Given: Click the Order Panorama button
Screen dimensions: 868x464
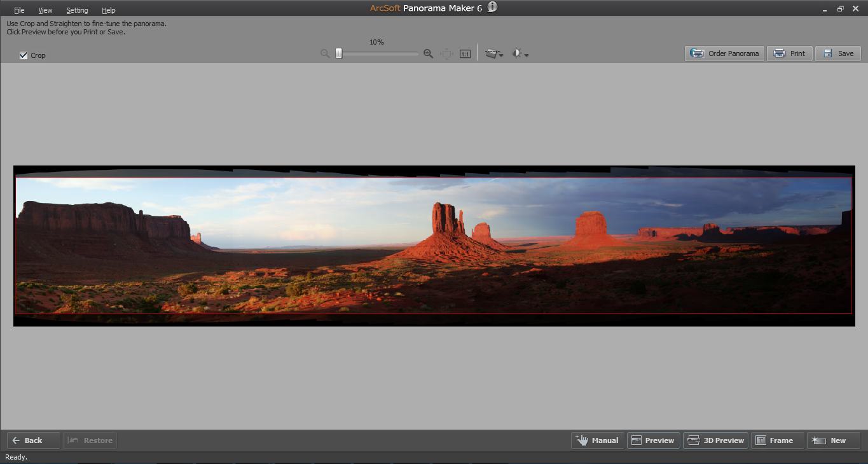Looking at the screenshot, I should (724, 53).
